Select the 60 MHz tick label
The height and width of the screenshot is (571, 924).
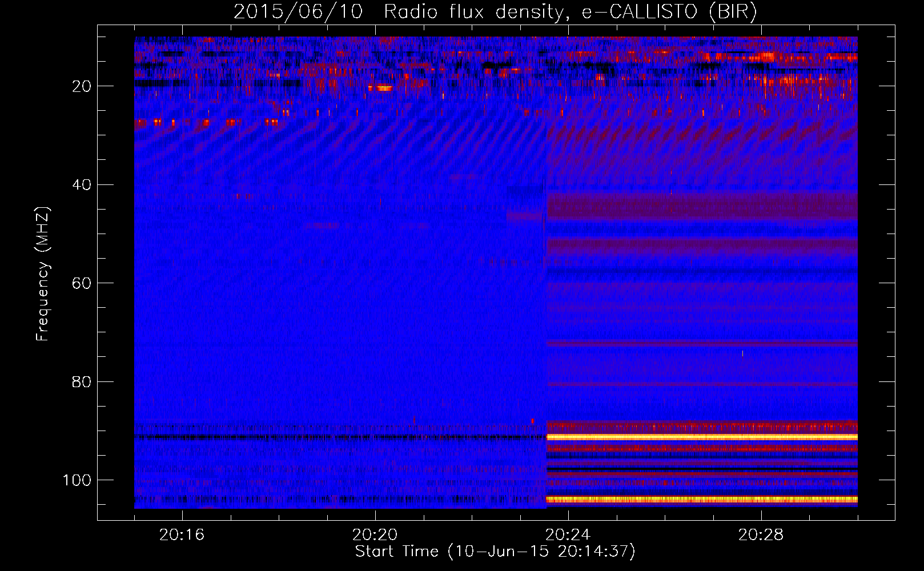(x=82, y=284)
